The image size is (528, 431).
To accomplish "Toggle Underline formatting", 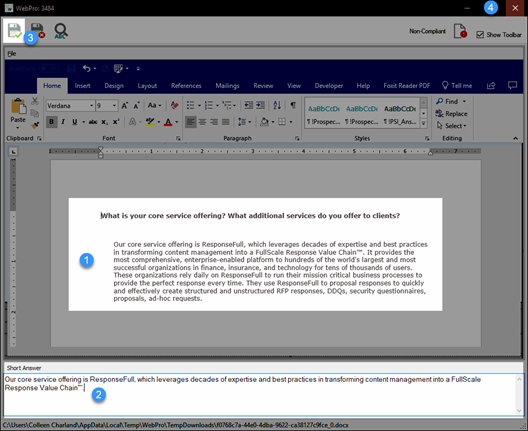I will (75, 122).
